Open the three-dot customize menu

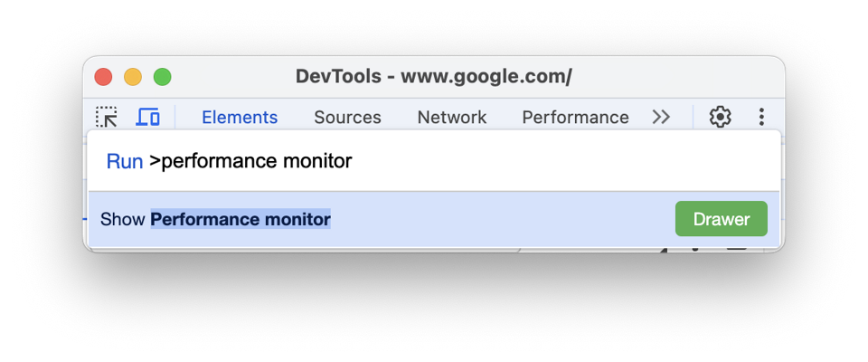tap(761, 117)
